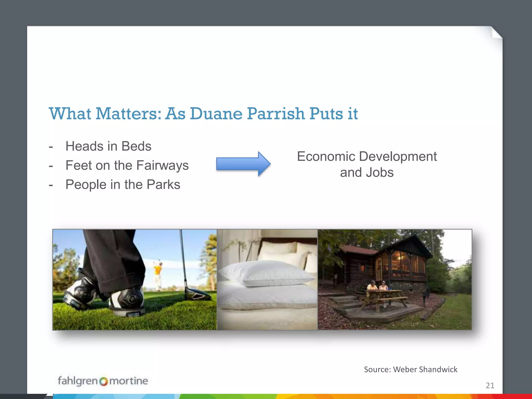Screen dimensions: 532x399
Task: Click the 'Source: Weber Shandwick' caption
Action: 410,369
